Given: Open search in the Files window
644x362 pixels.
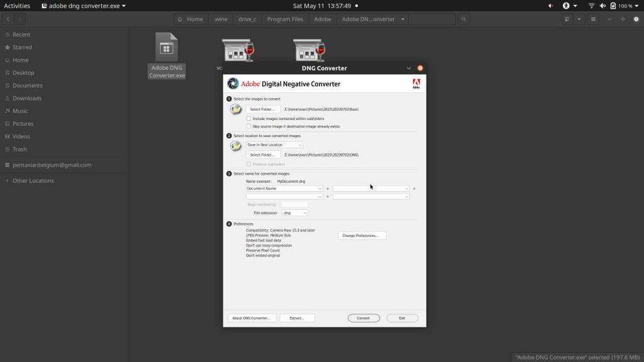Looking at the screenshot, I should (464, 19).
